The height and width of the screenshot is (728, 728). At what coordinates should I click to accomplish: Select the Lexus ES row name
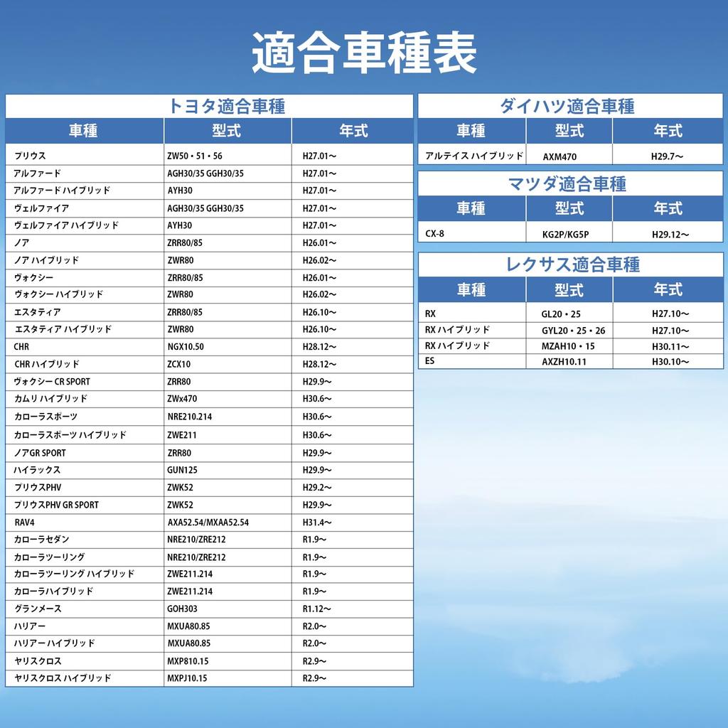(429, 361)
